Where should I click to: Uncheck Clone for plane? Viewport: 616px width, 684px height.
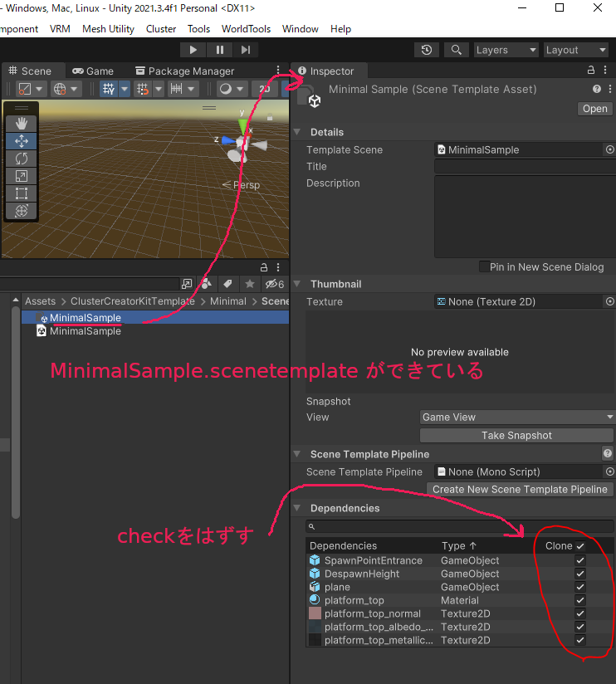coord(580,587)
